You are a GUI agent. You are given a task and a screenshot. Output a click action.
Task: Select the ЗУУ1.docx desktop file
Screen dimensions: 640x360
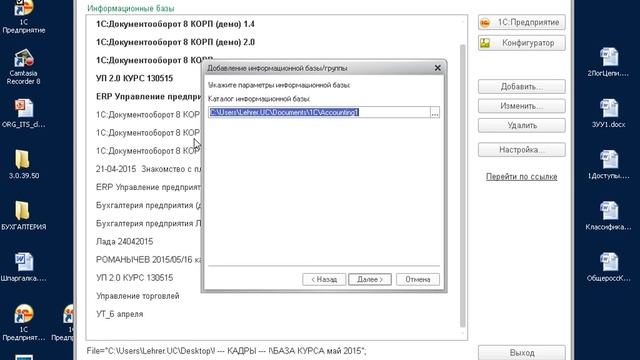tap(608, 113)
